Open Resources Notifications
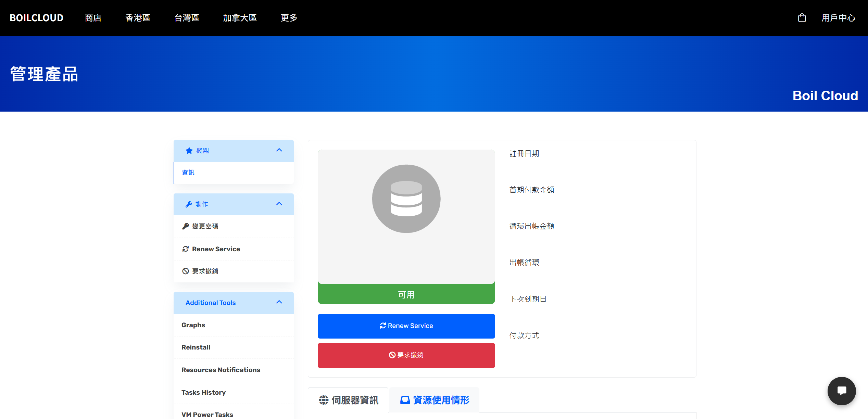The height and width of the screenshot is (419, 868). tap(234, 370)
